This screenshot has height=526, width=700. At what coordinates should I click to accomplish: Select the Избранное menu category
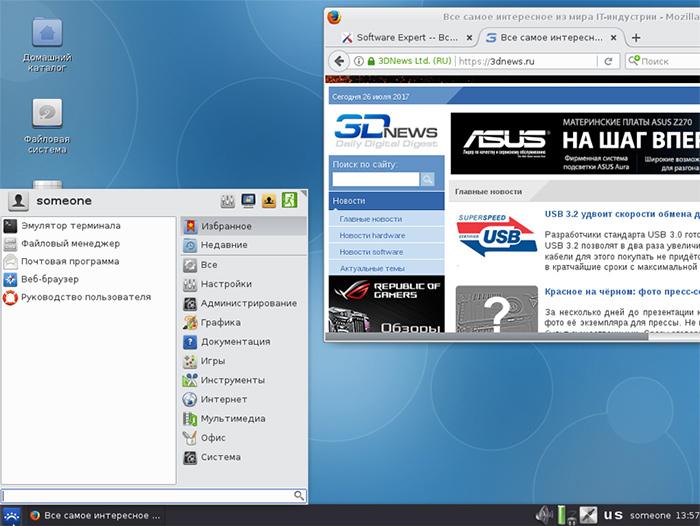244,226
